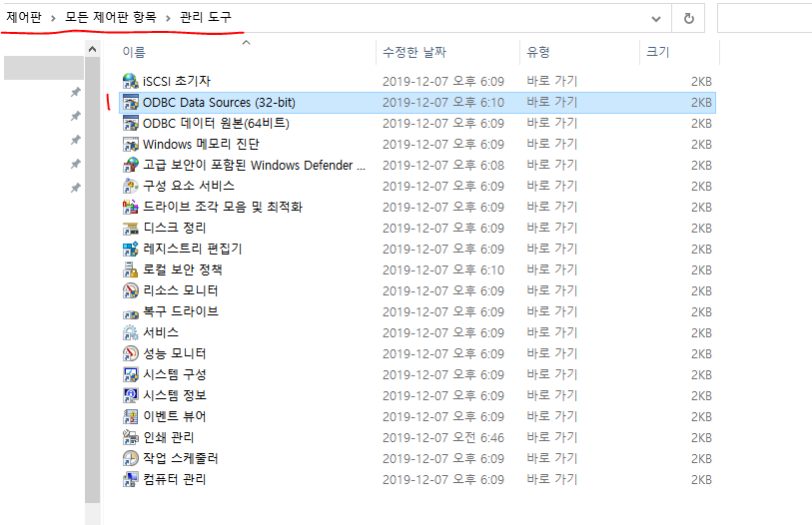Click 관리 도구 in the address path

coord(205,18)
